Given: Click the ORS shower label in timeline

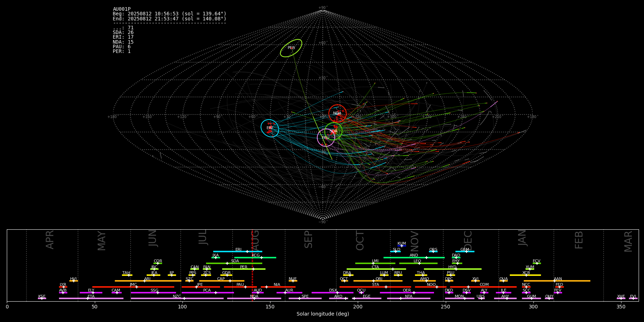Looking at the screenshot, I should (433, 250).
